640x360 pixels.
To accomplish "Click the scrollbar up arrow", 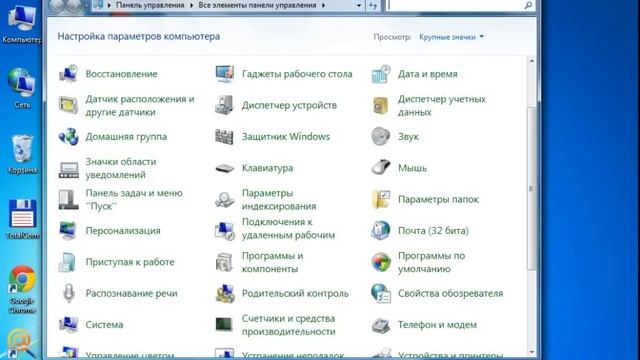I will [531, 61].
